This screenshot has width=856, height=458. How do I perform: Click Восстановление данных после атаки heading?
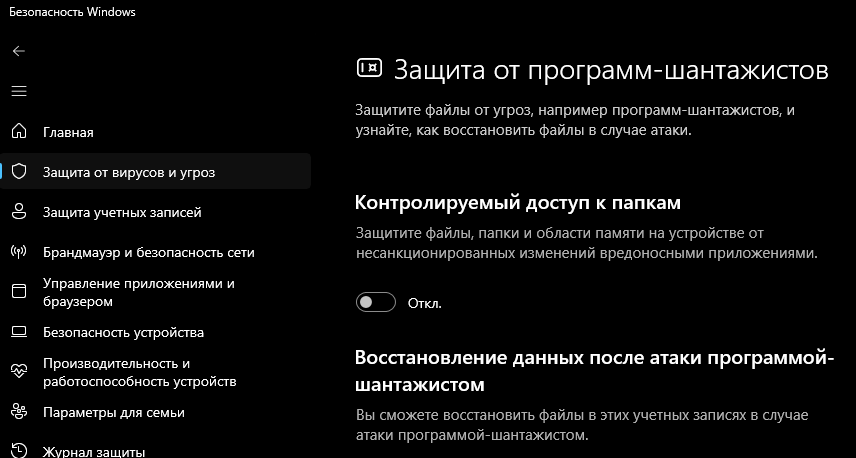[x=595, y=371]
